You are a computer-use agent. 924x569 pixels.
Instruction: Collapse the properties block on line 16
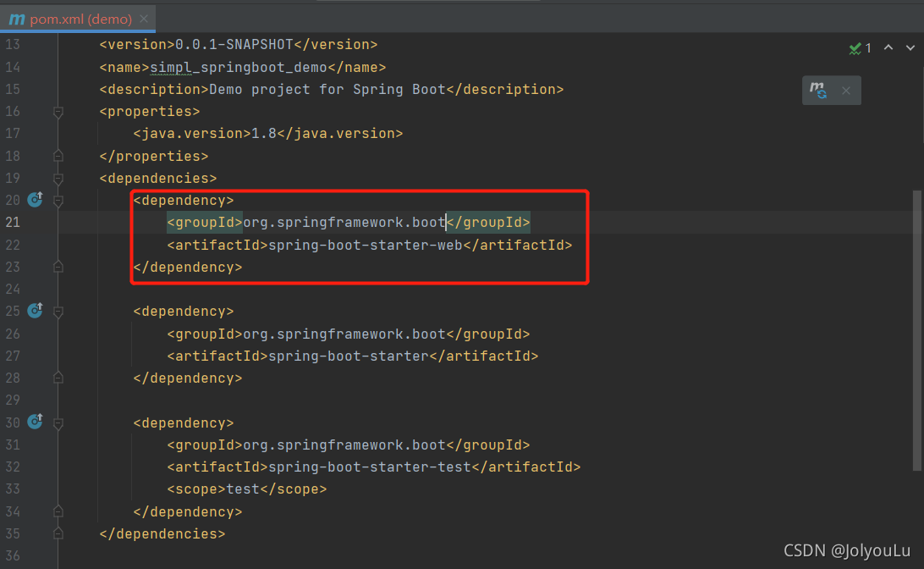[x=58, y=112]
